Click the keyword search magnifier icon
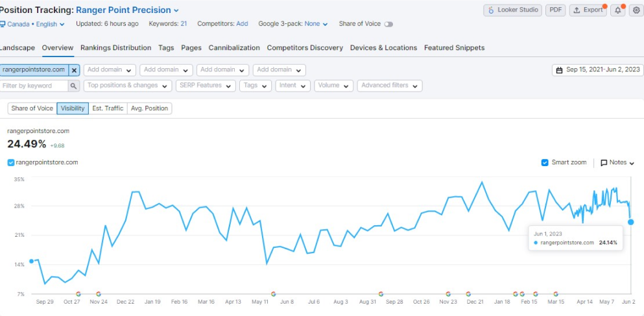 pyautogui.click(x=73, y=86)
